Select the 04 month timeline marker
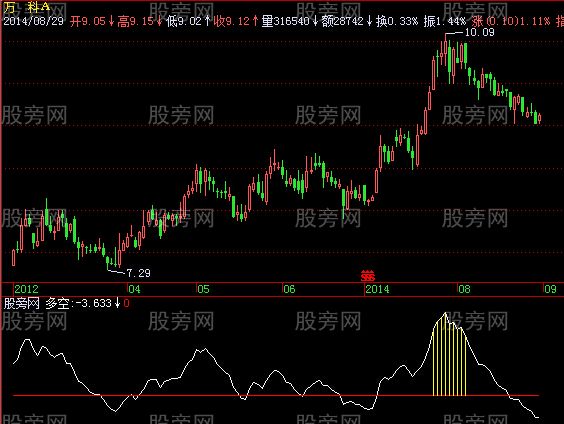The height and width of the screenshot is (424, 564). click(x=134, y=289)
